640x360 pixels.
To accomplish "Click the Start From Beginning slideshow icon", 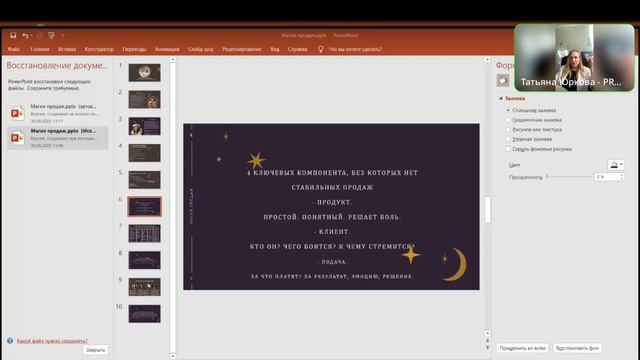I will click(x=51, y=36).
